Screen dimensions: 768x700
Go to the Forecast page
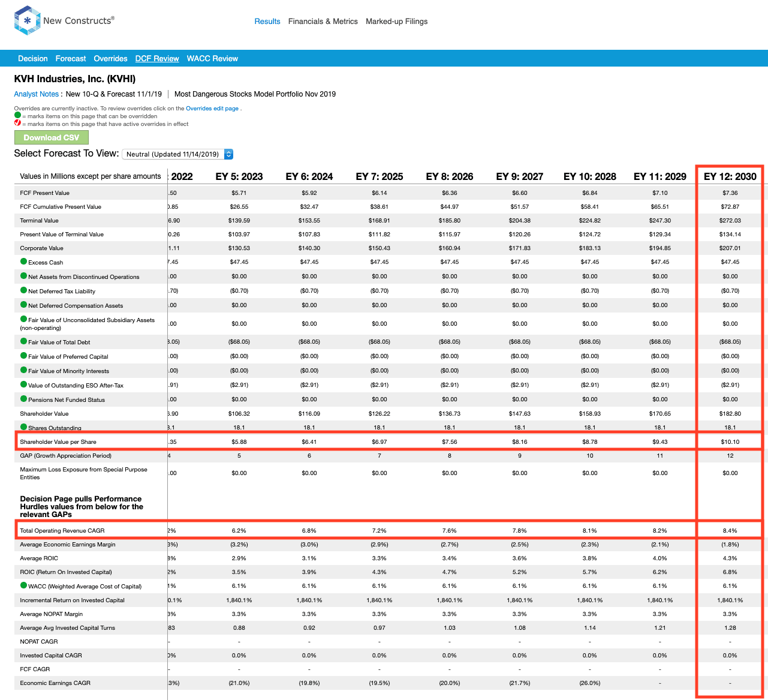[x=71, y=59]
